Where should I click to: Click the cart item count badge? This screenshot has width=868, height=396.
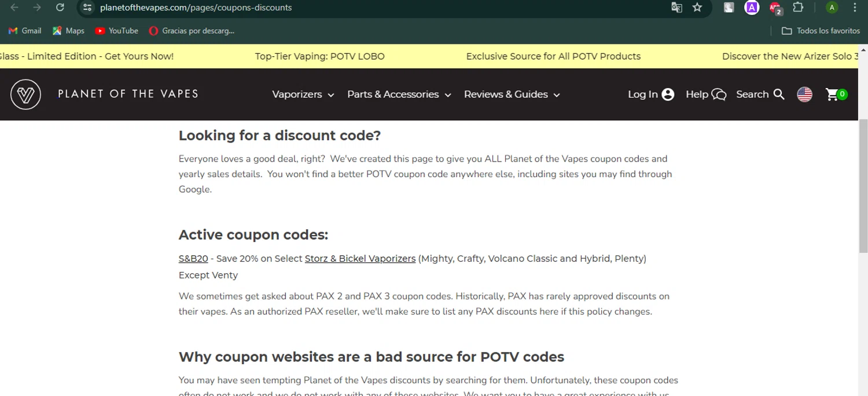(x=843, y=94)
